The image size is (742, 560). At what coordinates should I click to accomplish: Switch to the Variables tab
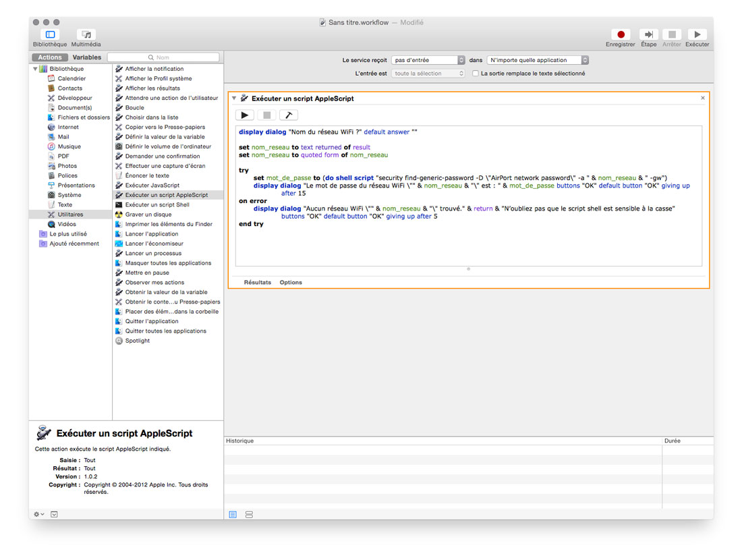(x=86, y=57)
